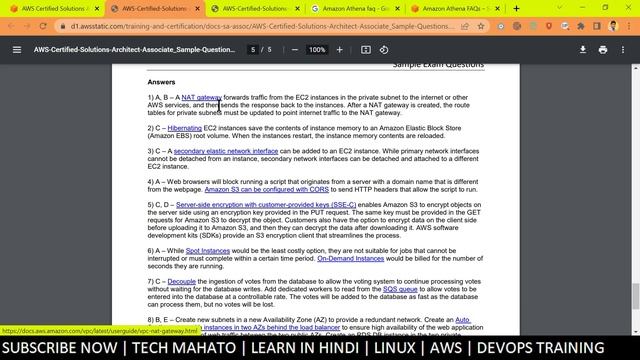Rotate the PDF counterclockwise

point(384,50)
